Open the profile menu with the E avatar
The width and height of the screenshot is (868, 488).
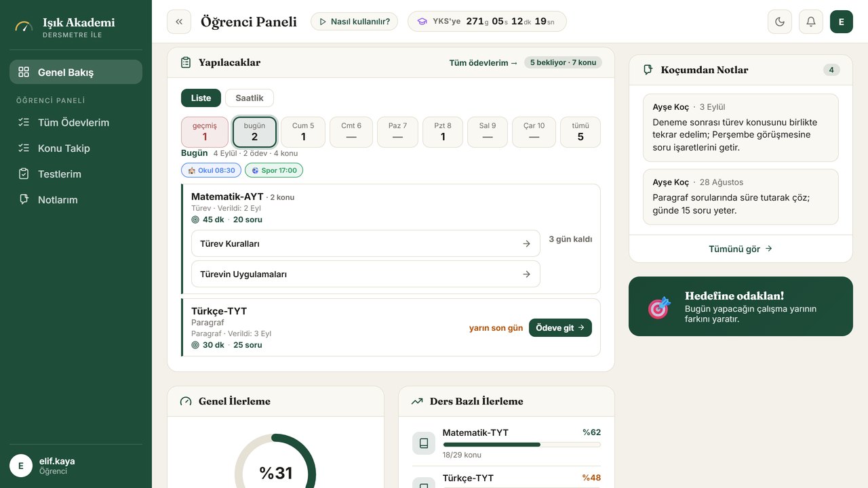coord(842,22)
